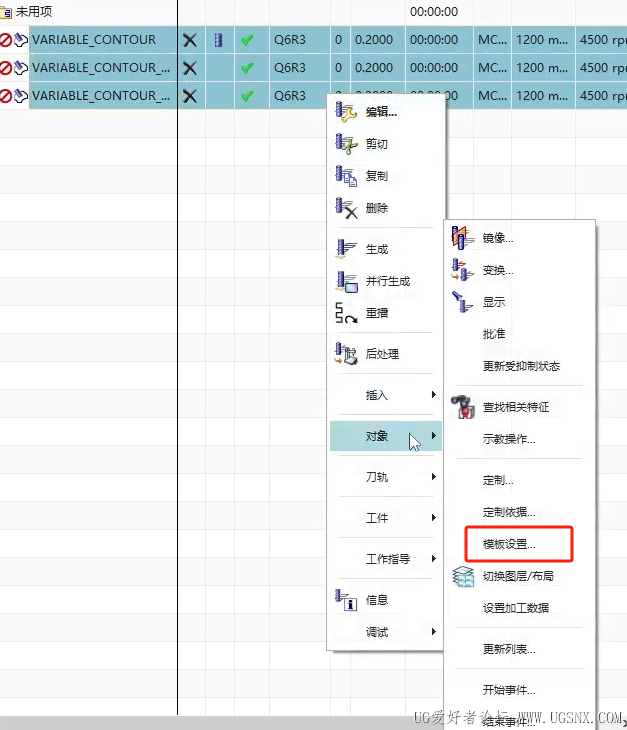Viewport: 627px width, 730px height.
Task: Choose 编辑... from context menu
Action: click(381, 112)
